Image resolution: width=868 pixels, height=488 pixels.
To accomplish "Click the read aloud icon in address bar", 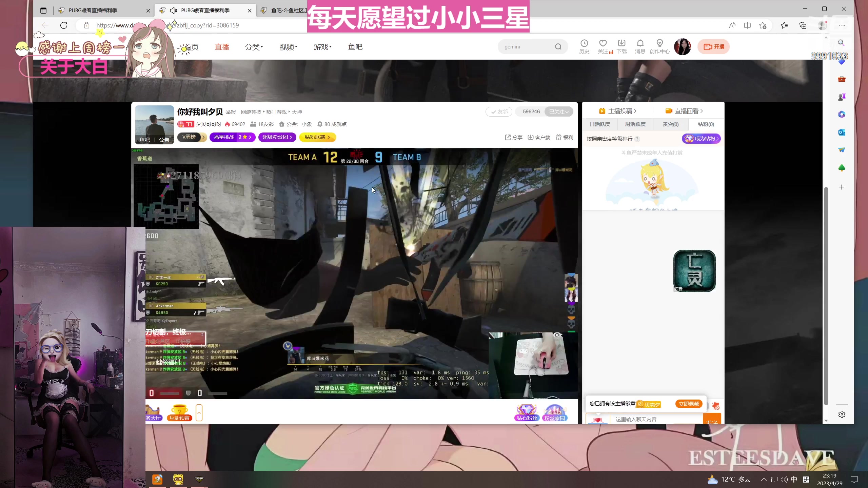I will (732, 25).
